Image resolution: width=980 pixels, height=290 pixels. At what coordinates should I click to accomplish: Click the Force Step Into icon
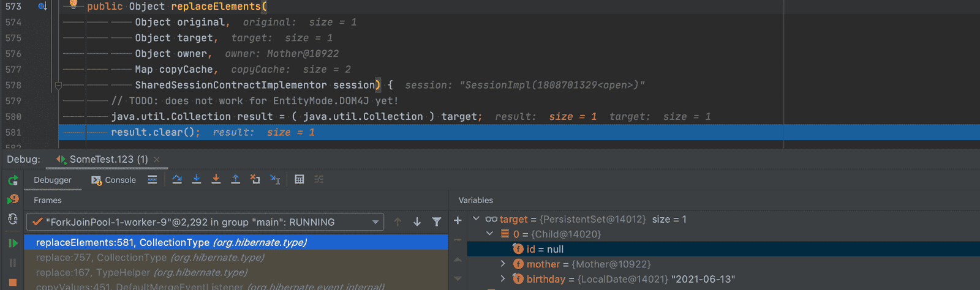click(x=216, y=179)
